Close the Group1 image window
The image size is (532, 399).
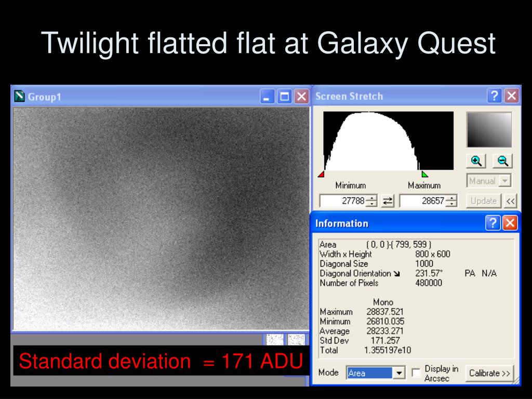[301, 97]
